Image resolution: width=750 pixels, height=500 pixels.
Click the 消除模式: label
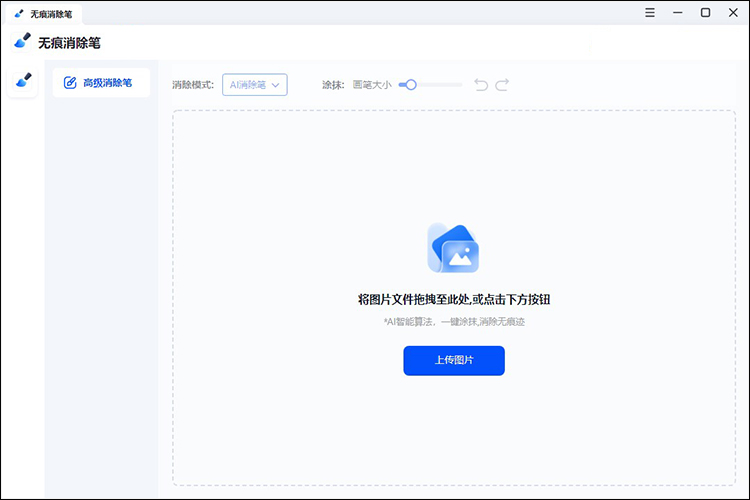click(x=193, y=85)
